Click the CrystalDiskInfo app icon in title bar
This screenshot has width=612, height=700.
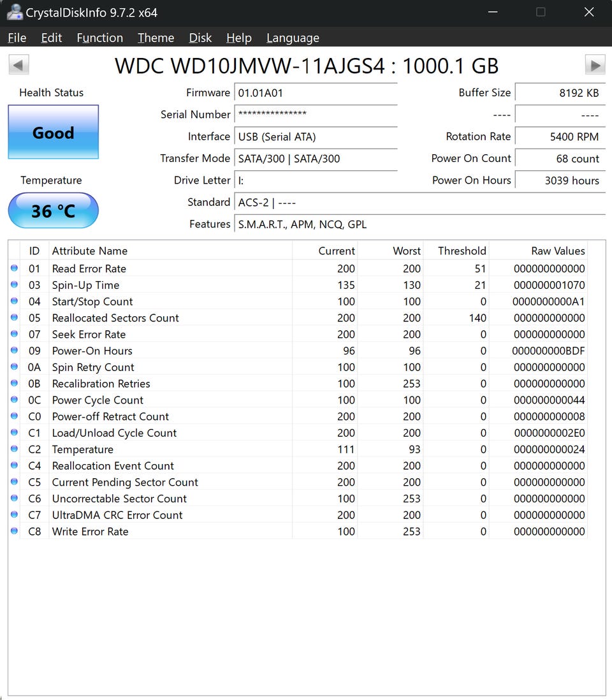click(15, 12)
